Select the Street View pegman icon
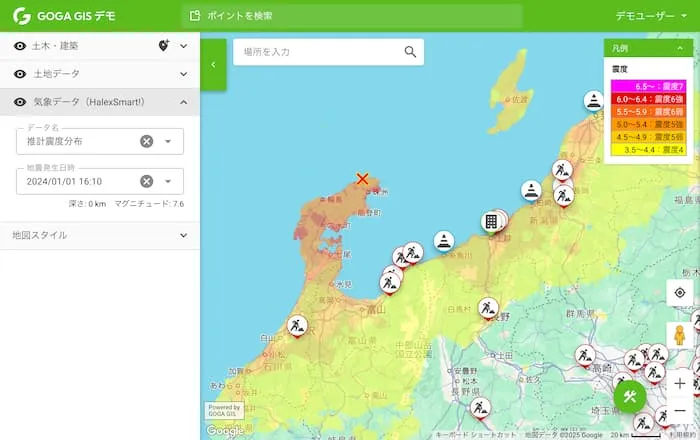This screenshot has height=440, width=700. point(680,335)
